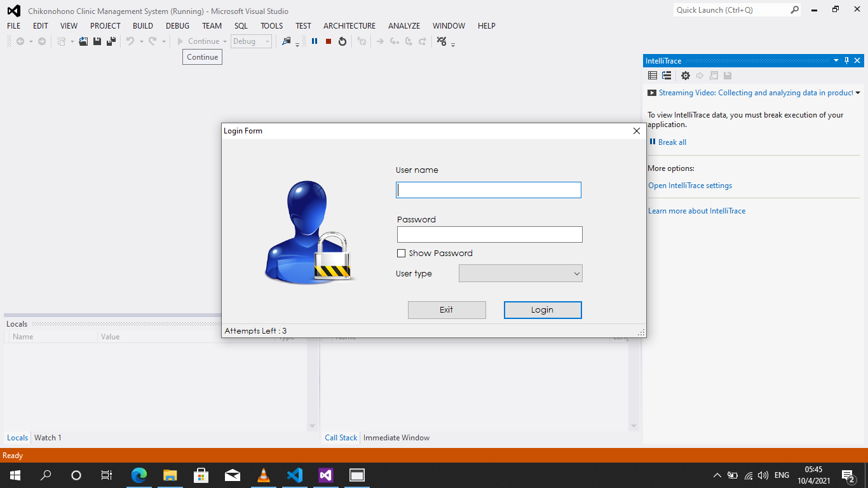Click the Login button
Viewport: 868px width, 488px height.
(543, 310)
